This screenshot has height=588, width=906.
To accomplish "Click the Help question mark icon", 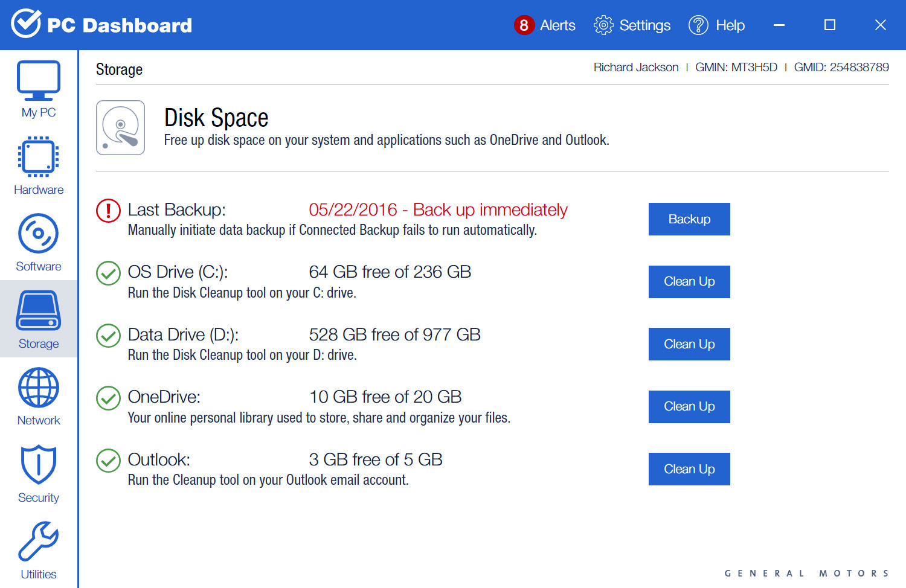I will [698, 25].
